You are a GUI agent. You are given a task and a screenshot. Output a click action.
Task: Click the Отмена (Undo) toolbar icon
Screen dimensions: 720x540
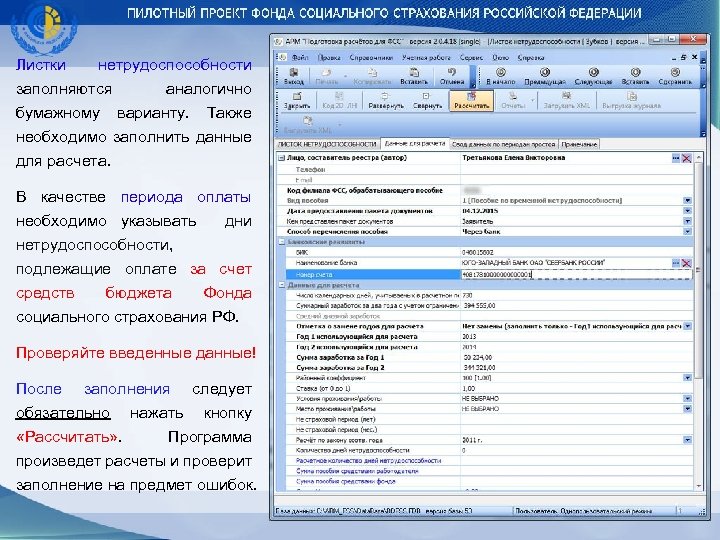452,76
